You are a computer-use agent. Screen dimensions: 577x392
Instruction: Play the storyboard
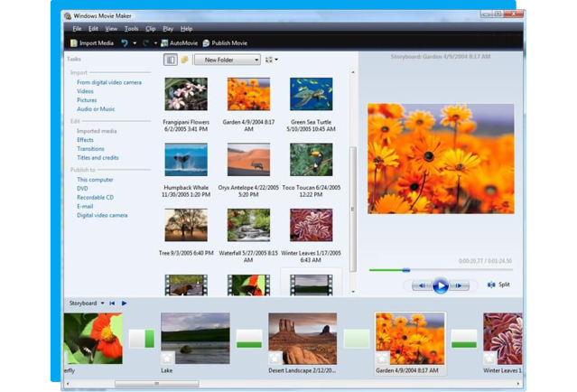[124, 303]
